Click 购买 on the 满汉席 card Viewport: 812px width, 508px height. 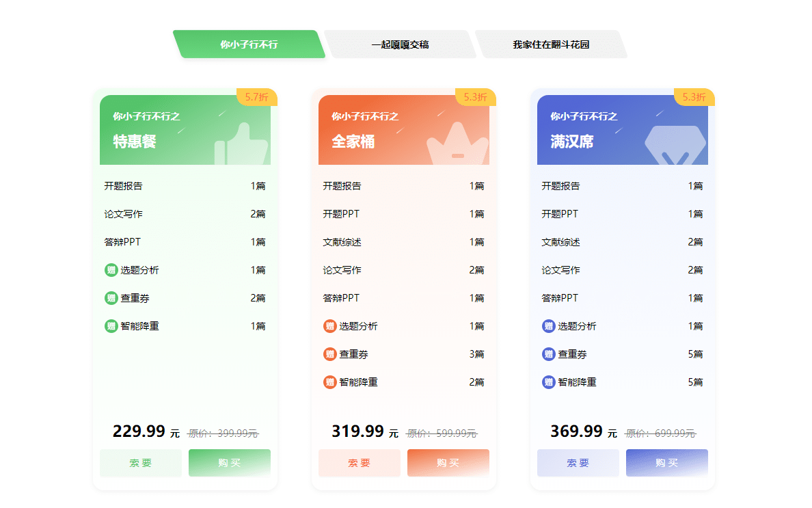[666, 463]
